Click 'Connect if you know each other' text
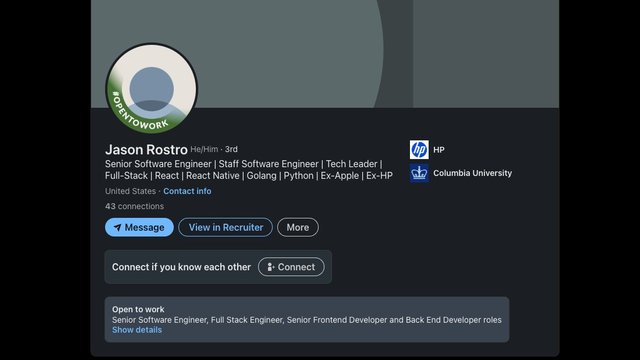640x360 pixels. (181, 267)
